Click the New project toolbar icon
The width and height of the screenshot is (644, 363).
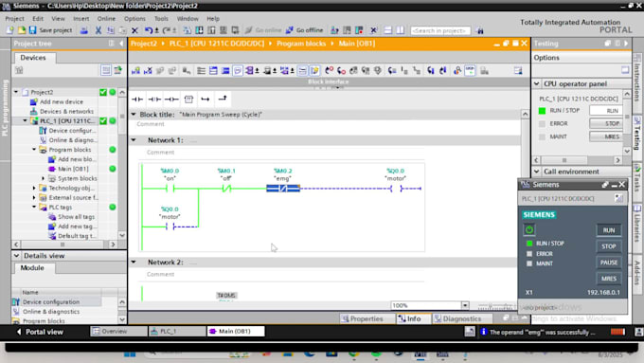9,30
